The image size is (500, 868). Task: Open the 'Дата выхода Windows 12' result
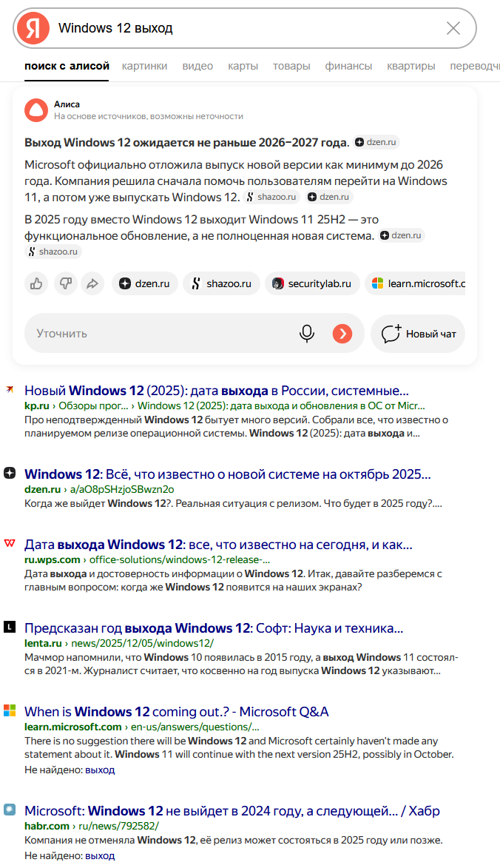point(218,545)
